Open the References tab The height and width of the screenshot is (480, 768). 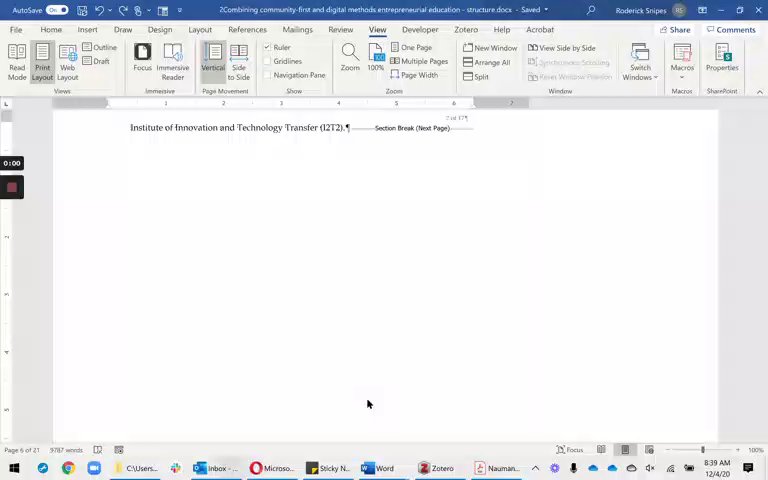pos(247,29)
